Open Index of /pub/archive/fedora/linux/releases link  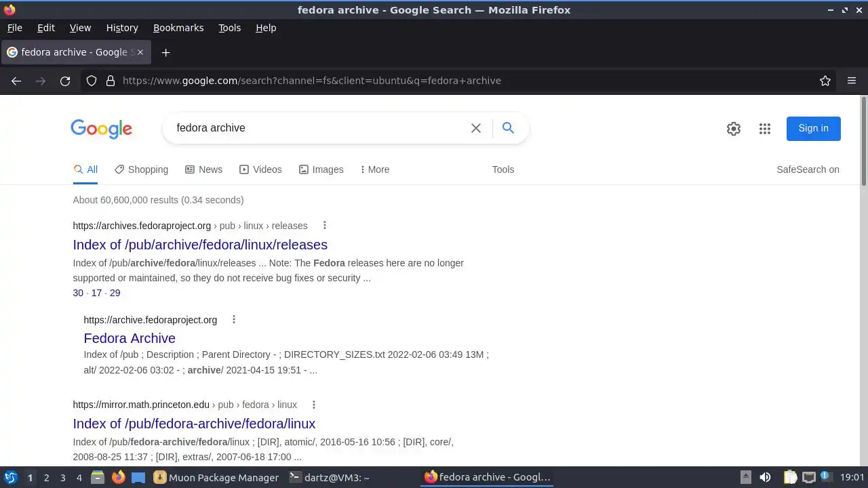[x=200, y=245]
